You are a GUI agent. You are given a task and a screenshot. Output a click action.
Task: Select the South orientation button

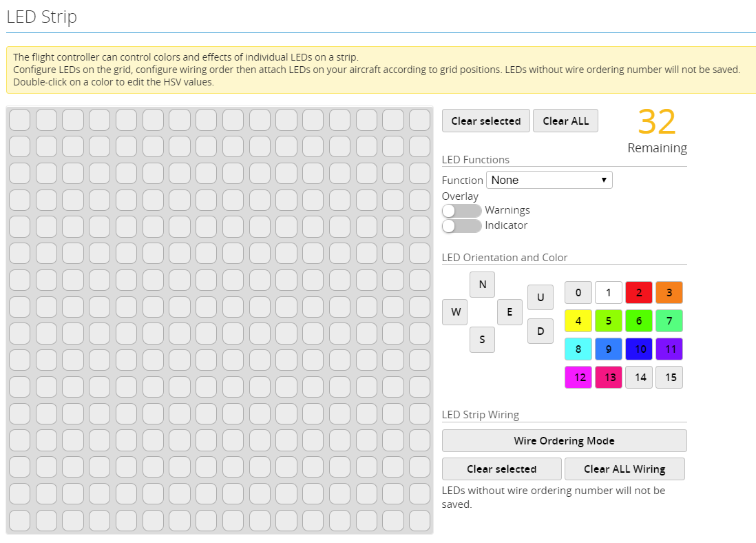[482, 339]
